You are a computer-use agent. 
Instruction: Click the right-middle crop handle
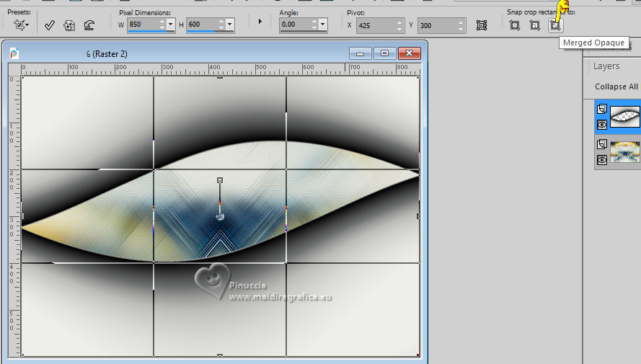pos(418,216)
